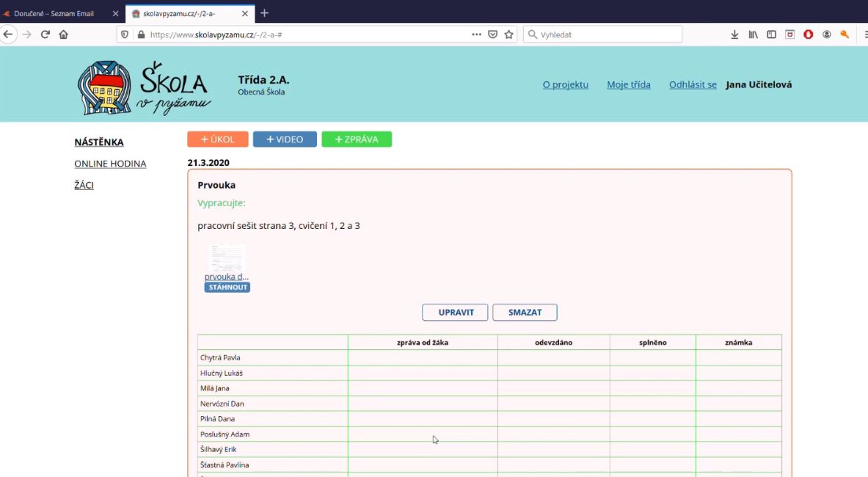This screenshot has width=868, height=477.
Task: Click the red Opera-style extension icon
Action: click(809, 34)
